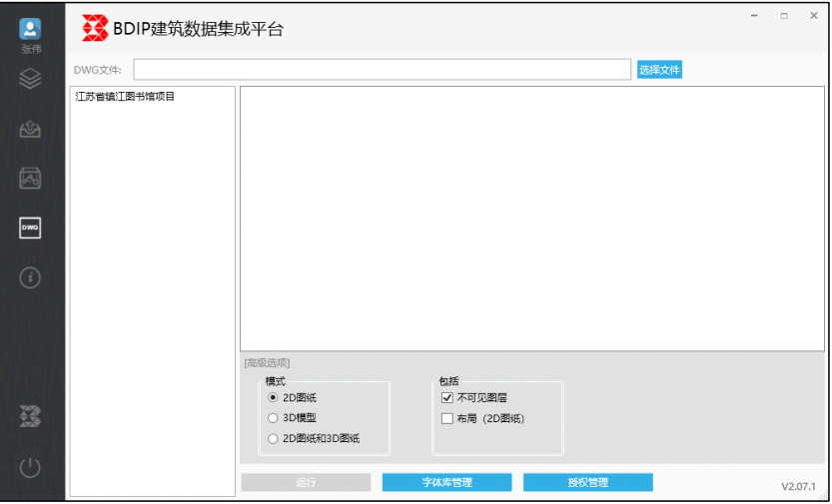832x504 pixels.
Task: Click the power icon to log out
Action: pos(30,467)
